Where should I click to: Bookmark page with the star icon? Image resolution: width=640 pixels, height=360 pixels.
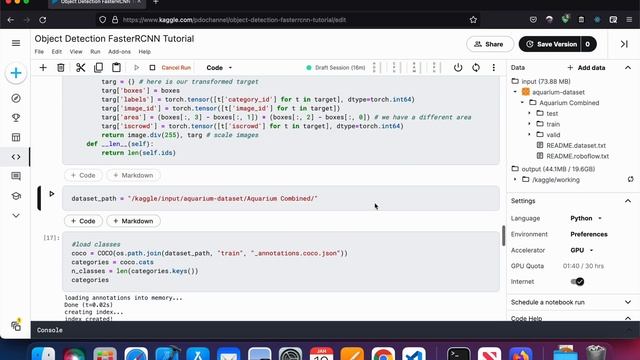473,20
